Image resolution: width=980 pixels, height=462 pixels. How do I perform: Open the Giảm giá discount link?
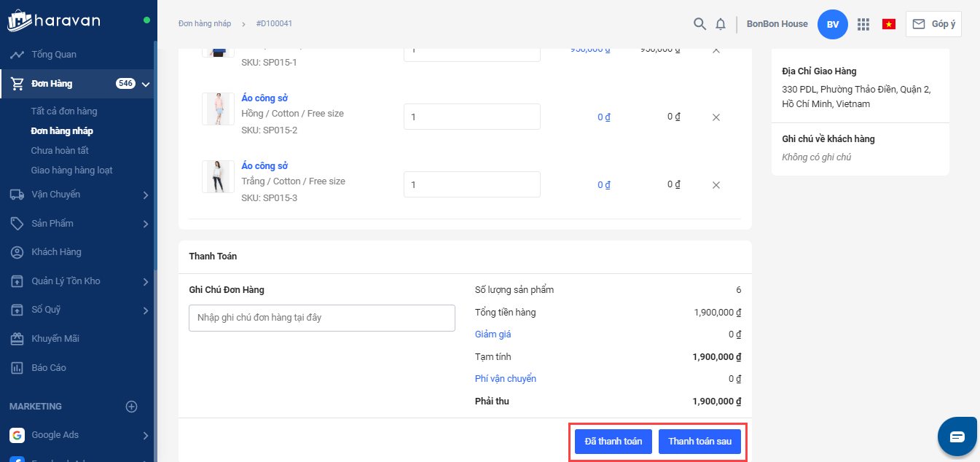point(493,334)
